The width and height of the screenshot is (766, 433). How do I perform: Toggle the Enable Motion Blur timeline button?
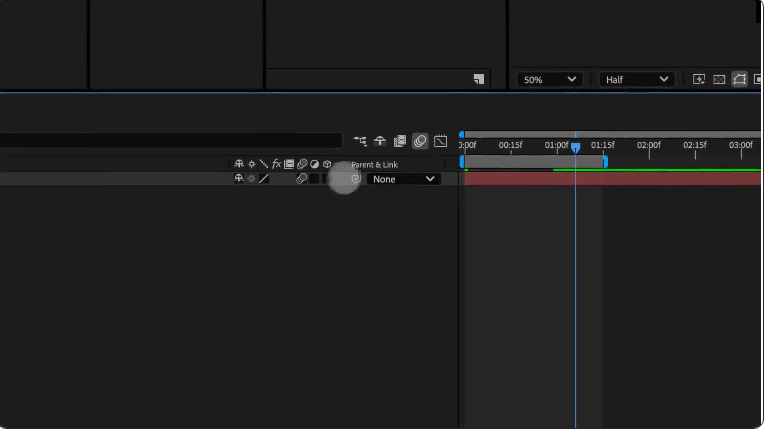(x=420, y=141)
